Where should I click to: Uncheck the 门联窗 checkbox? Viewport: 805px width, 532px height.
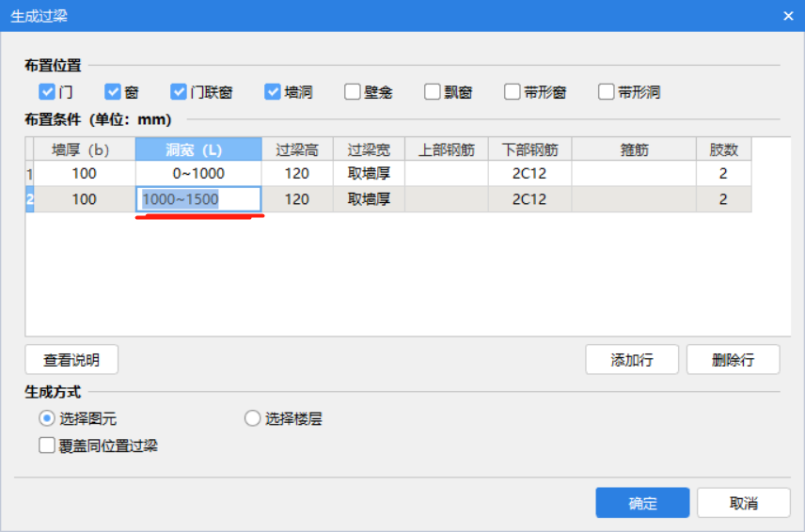(178, 92)
